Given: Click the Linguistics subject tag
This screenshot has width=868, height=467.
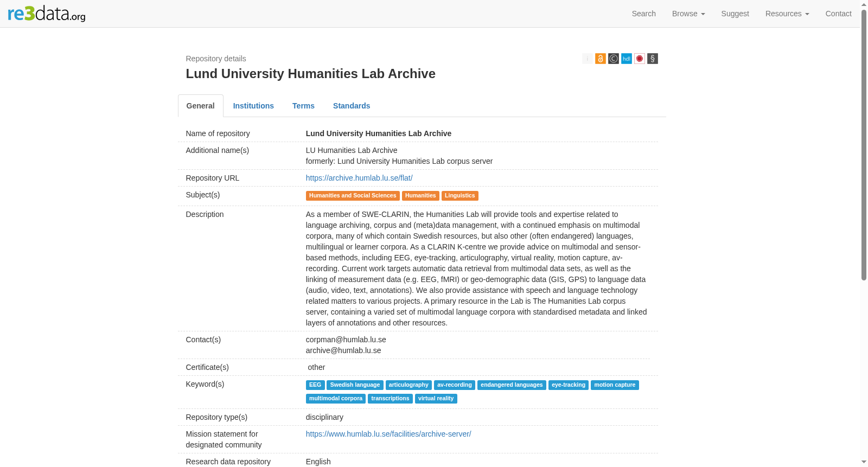Looking at the screenshot, I should [460, 196].
